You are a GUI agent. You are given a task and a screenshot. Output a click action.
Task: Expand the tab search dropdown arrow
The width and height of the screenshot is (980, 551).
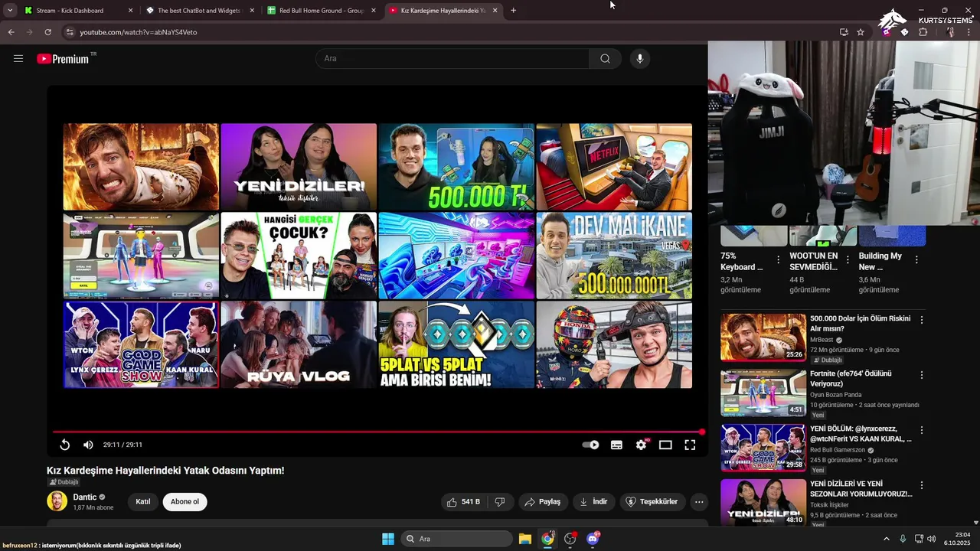tap(10, 11)
